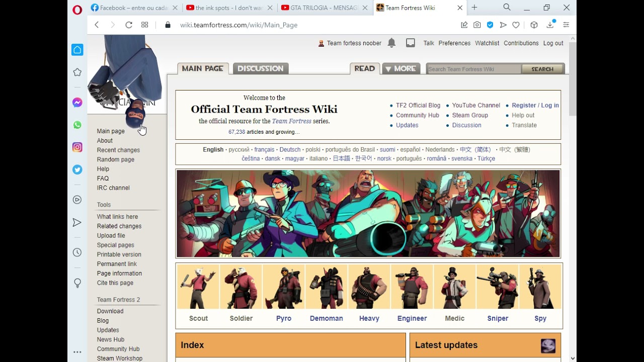This screenshot has width=644, height=362.
Task: Open the YouTube Channel link
Action: [x=476, y=106]
